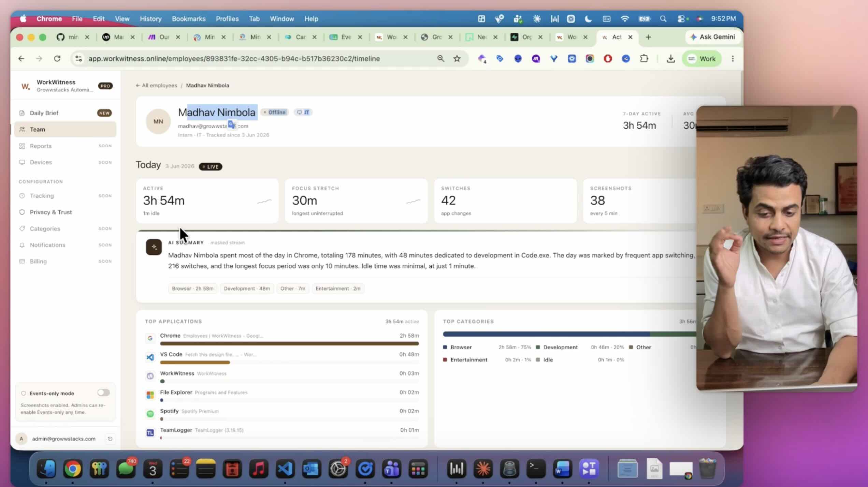
Task: Open Microsoft Teams from the Dock
Action: click(x=392, y=468)
